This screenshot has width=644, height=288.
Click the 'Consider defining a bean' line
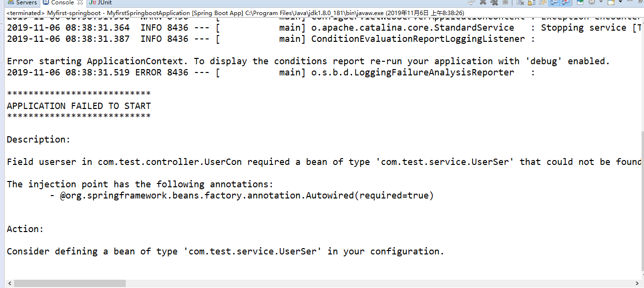coord(225,251)
